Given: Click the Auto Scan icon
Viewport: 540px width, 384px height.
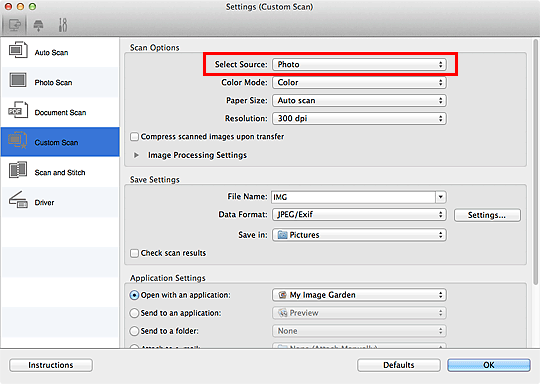Looking at the screenshot, I should tap(18, 50).
